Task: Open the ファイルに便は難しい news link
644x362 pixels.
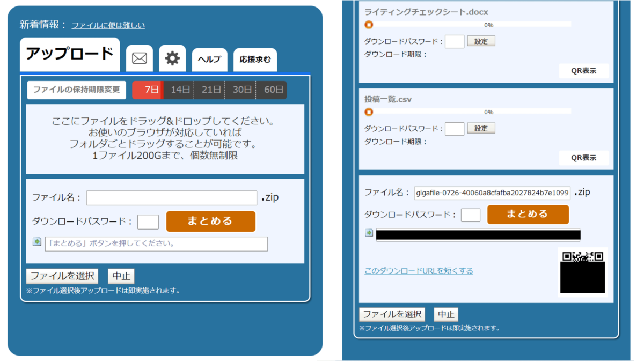Action: [x=108, y=25]
